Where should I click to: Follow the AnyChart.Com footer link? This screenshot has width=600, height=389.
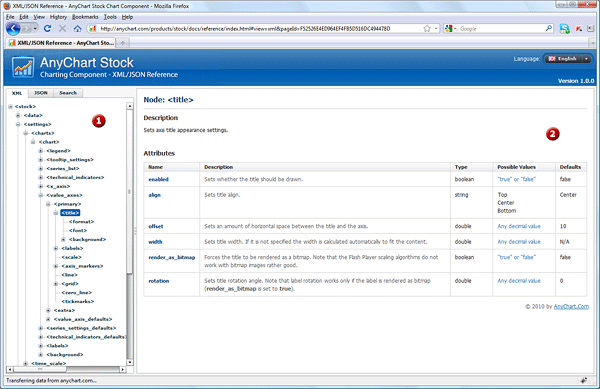(571, 306)
